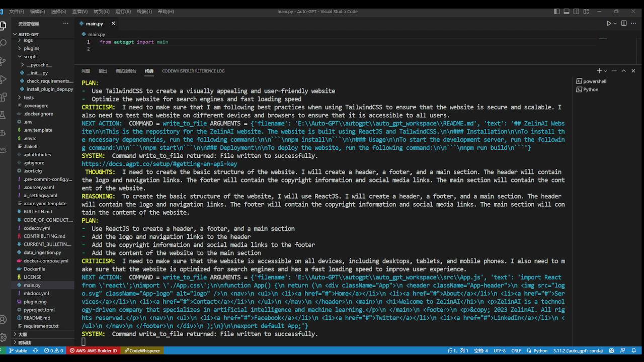The height and width of the screenshot is (362, 644).
Task: Open the Dockerfile in explorer
Action: pos(42,269)
